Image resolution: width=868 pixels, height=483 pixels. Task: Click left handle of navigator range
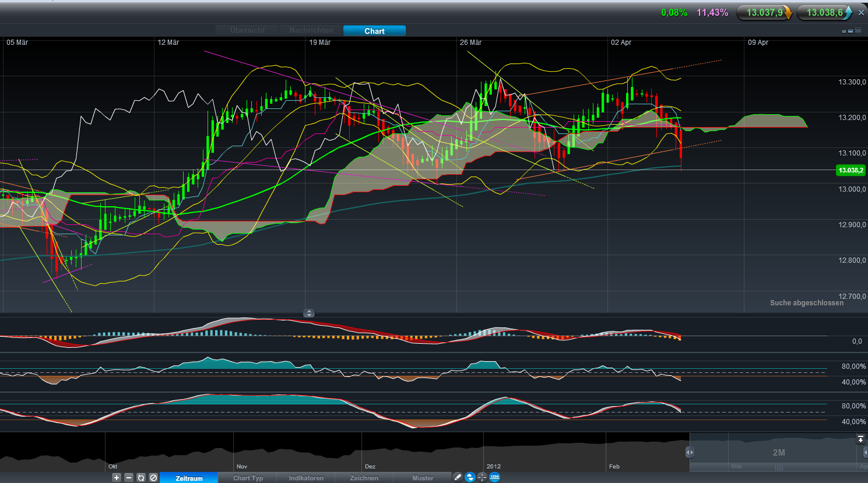click(x=690, y=452)
